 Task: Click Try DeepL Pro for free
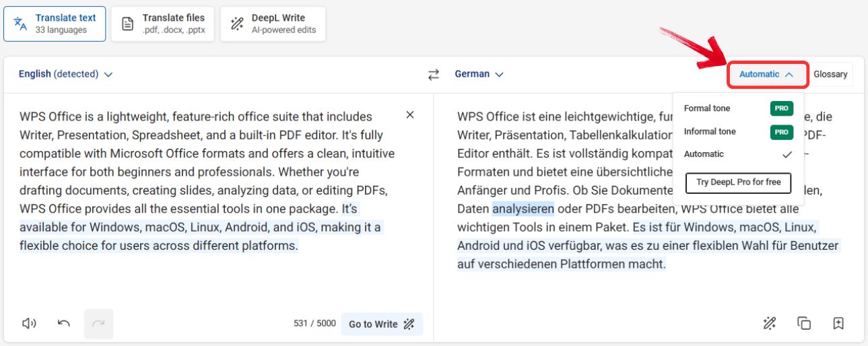pyautogui.click(x=738, y=182)
